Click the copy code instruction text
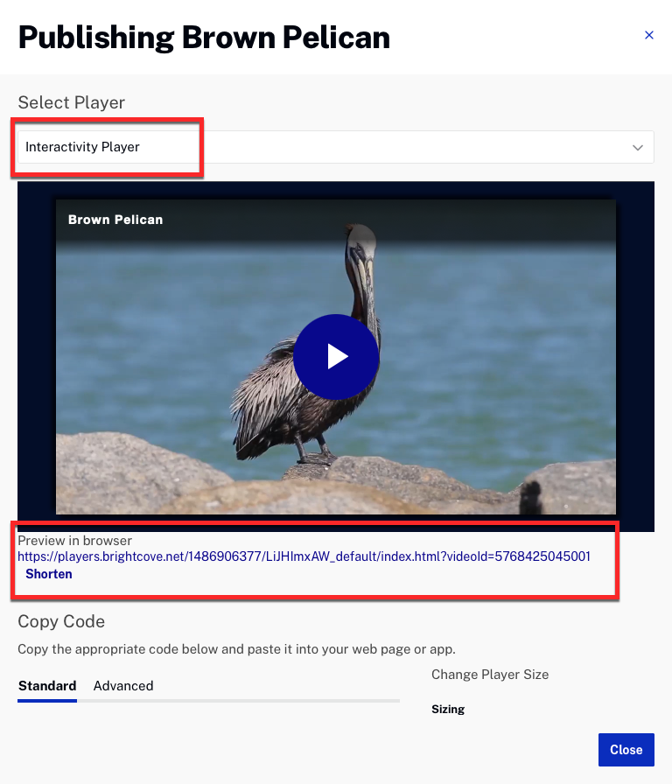This screenshot has width=672, height=784. click(236, 649)
